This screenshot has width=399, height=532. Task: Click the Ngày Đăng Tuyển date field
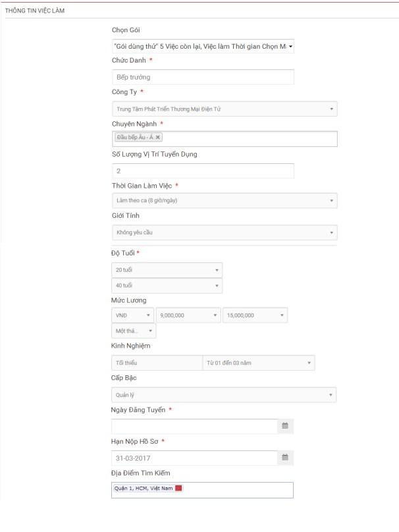coord(194,426)
